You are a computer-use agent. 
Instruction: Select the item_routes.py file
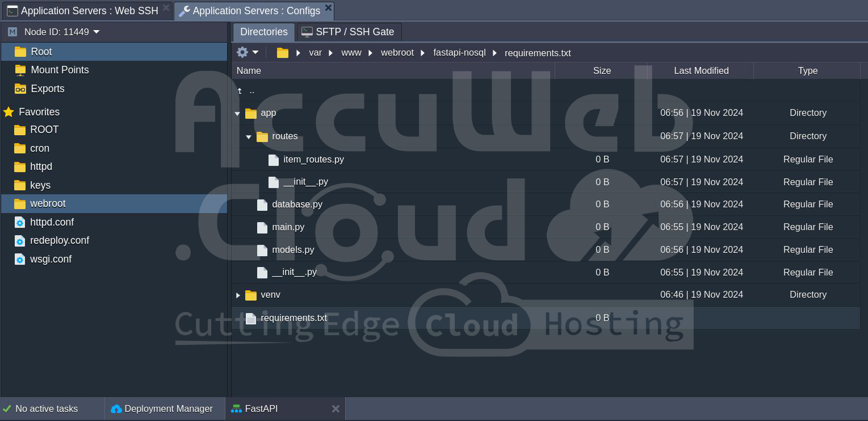pos(313,159)
